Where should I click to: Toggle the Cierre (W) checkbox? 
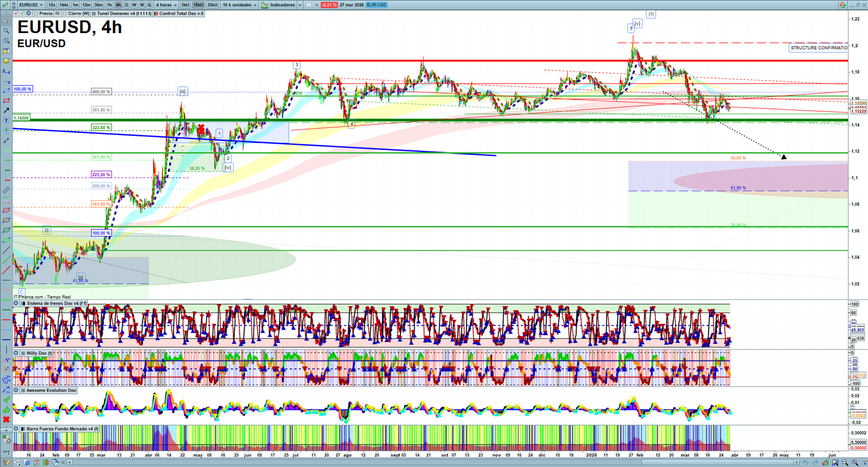[65, 14]
